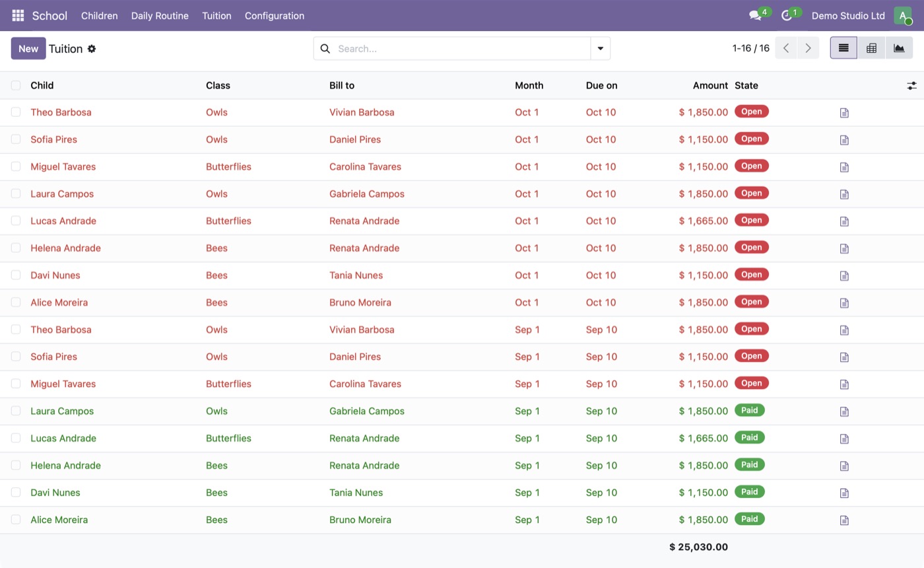Select the list view icon
The height and width of the screenshot is (568, 924).
click(x=843, y=48)
